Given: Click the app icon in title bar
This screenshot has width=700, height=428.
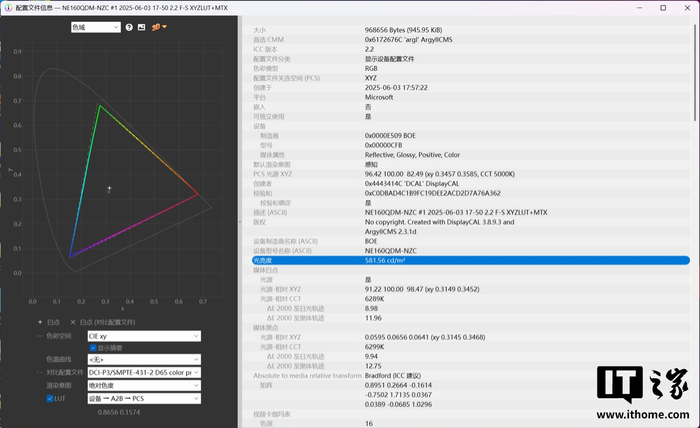Looking at the screenshot, I should pos(7,6).
